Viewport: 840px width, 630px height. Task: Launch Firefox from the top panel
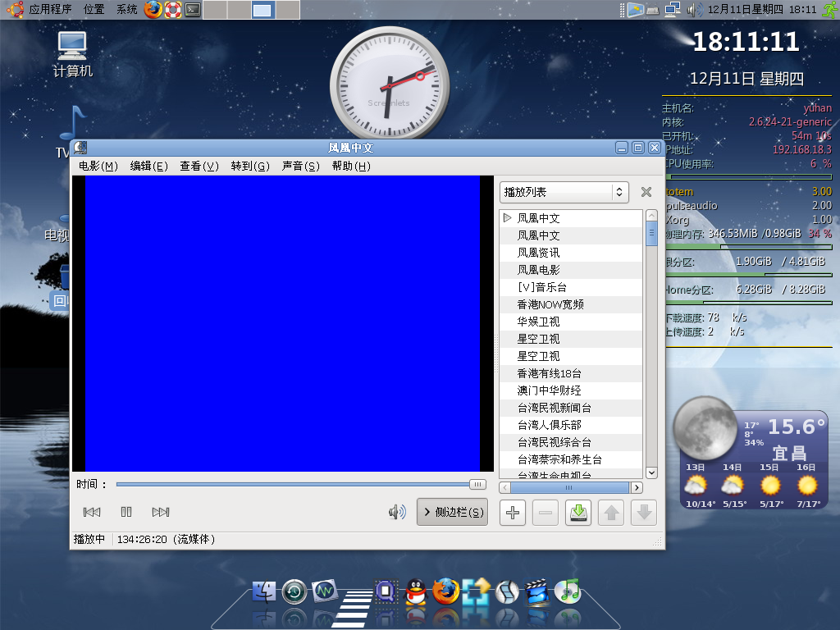[x=153, y=9]
